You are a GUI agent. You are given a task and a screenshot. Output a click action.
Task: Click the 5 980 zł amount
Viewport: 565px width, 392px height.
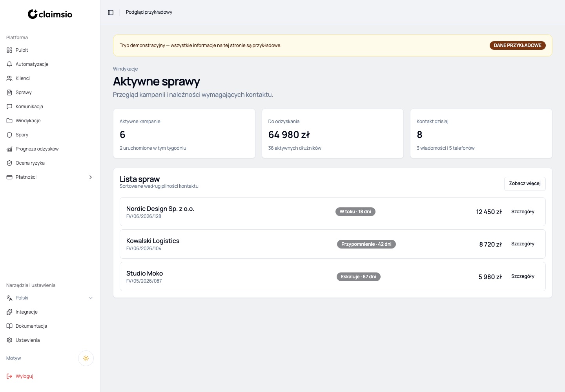490,277
